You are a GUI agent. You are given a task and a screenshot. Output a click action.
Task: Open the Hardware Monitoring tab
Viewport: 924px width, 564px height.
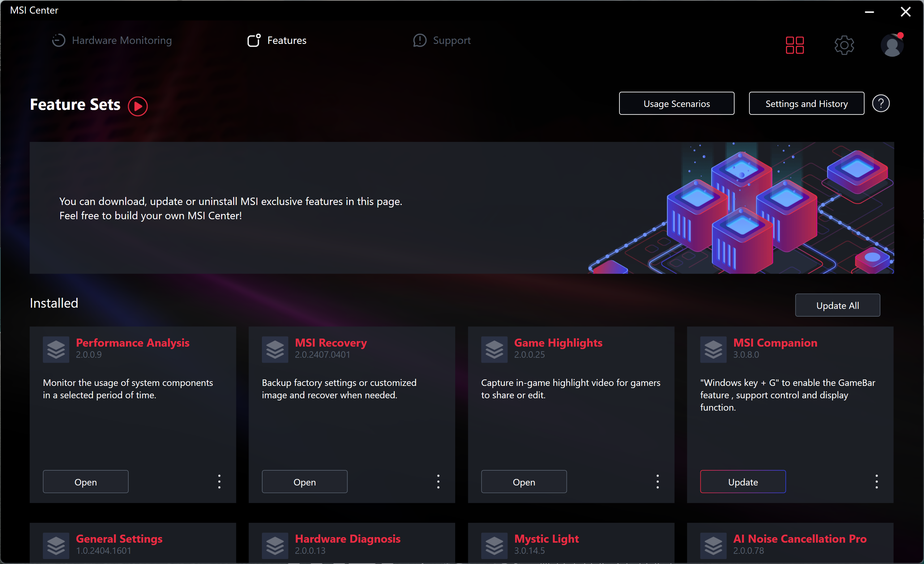coord(112,40)
